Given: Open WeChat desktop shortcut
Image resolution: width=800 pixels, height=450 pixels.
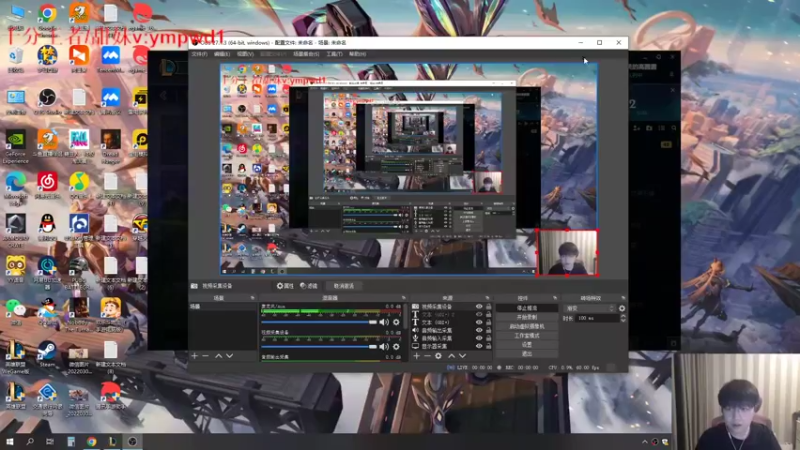Looking at the screenshot, I should coord(15,312).
